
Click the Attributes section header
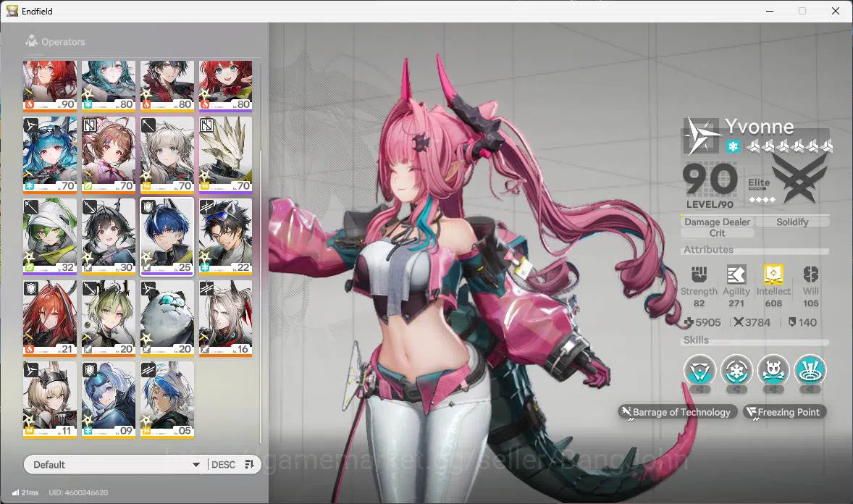click(x=708, y=250)
